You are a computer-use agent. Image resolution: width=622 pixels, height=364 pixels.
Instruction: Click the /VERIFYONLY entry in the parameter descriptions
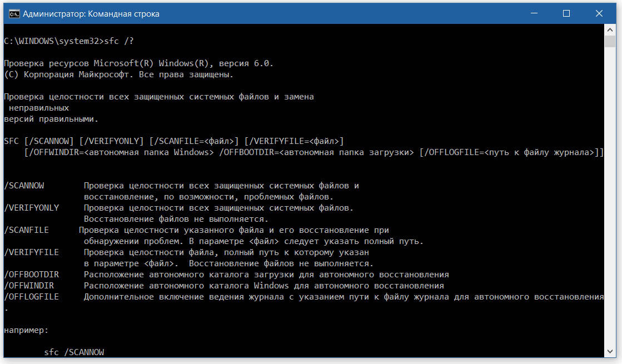point(31,208)
